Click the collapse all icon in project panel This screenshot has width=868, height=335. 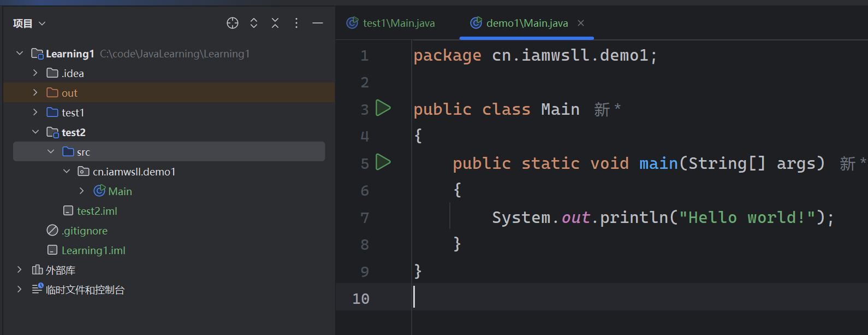coord(275,23)
